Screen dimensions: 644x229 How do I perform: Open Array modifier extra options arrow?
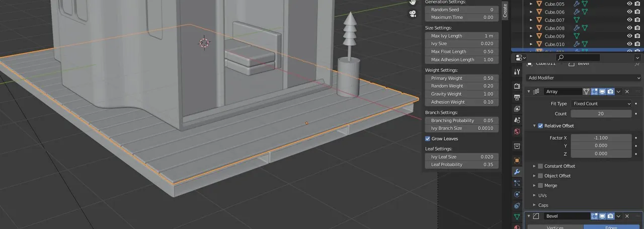point(619,92)
